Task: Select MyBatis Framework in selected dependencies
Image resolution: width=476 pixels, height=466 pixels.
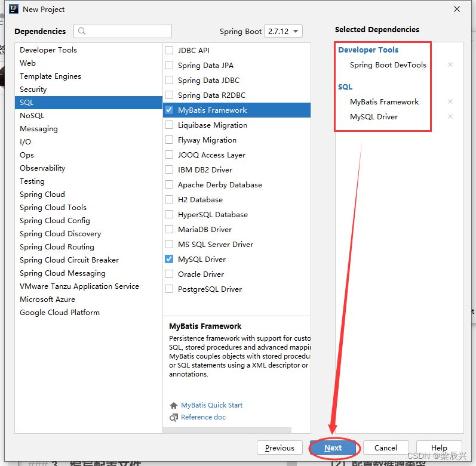Action: 384,102
